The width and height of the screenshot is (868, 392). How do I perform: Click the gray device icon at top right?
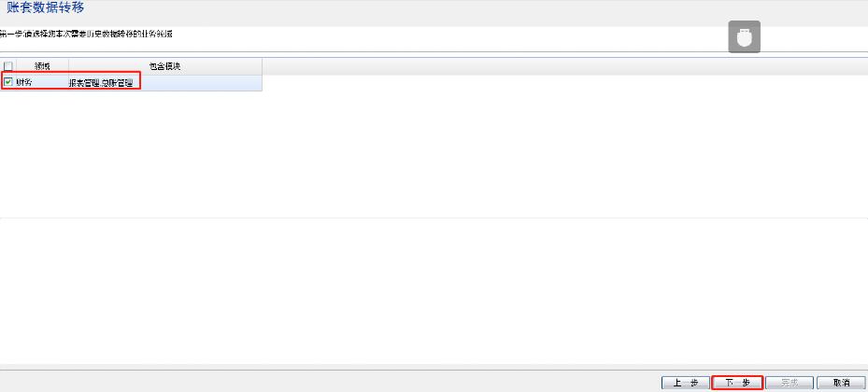click(745, 36)
